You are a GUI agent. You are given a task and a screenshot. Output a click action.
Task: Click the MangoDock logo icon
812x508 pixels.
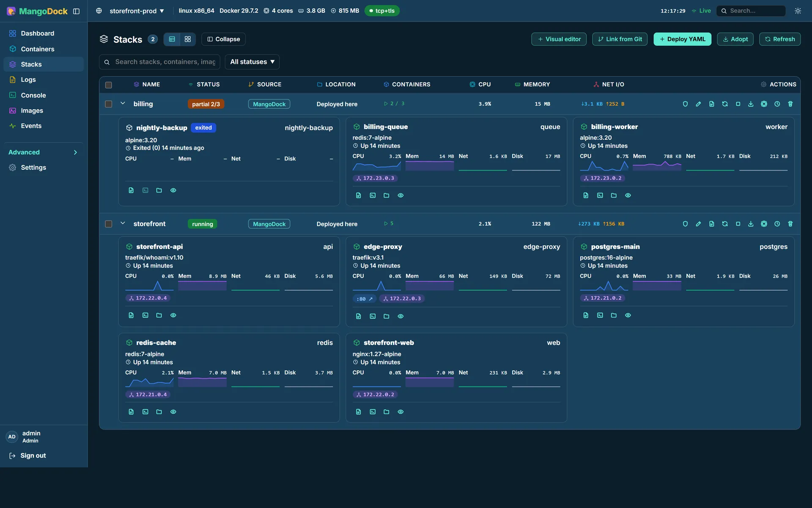[11, 11]
